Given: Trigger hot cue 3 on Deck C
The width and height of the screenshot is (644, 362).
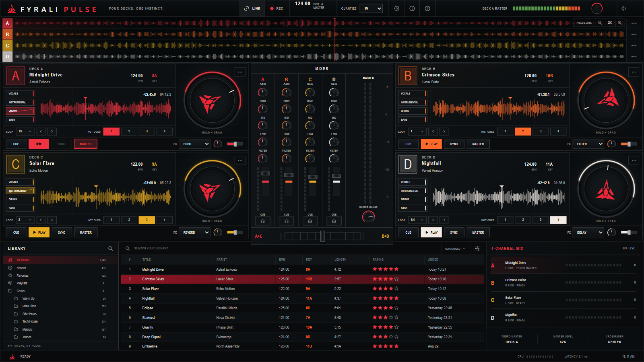Looking at the screenshot, I should point(147,220).
